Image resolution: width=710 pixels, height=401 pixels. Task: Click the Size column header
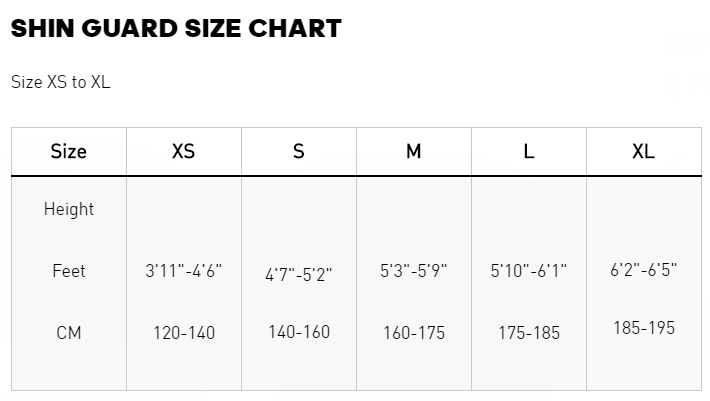click(68, 151)
